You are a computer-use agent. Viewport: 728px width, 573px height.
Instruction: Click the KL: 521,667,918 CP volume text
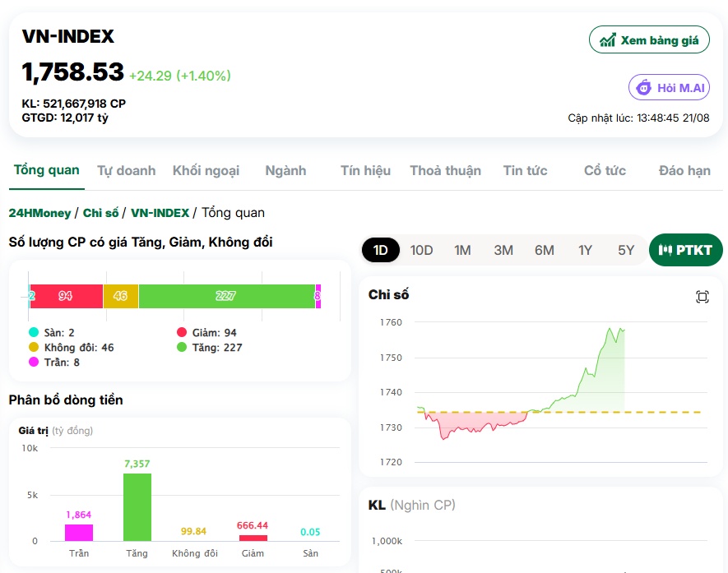(74, 104)
